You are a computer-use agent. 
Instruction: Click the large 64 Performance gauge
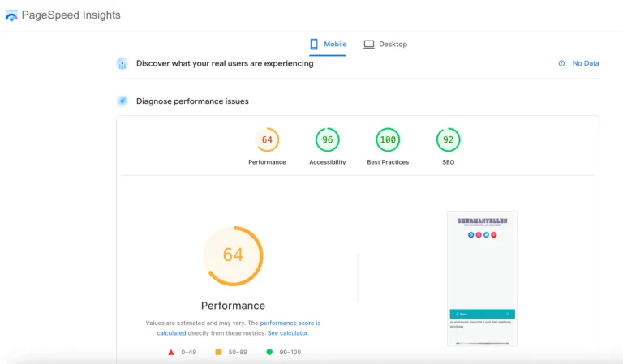pyautogui.click(x=234, y=255)
